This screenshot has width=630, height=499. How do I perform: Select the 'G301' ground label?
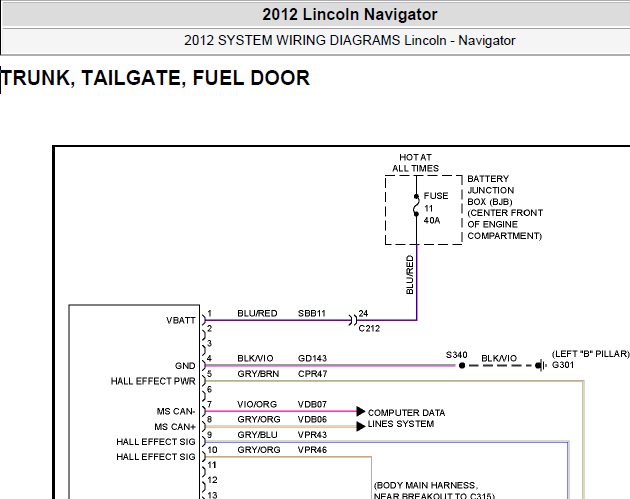click(x=562, y=365)
